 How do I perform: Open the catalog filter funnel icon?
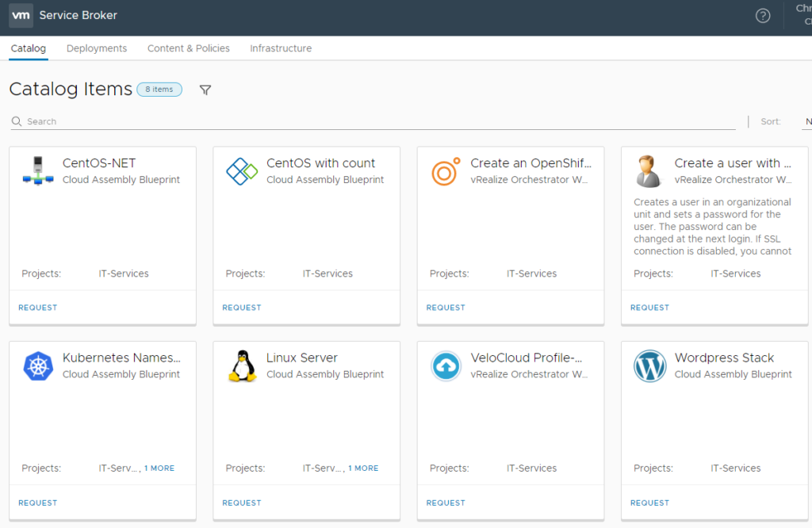(205, 90)
